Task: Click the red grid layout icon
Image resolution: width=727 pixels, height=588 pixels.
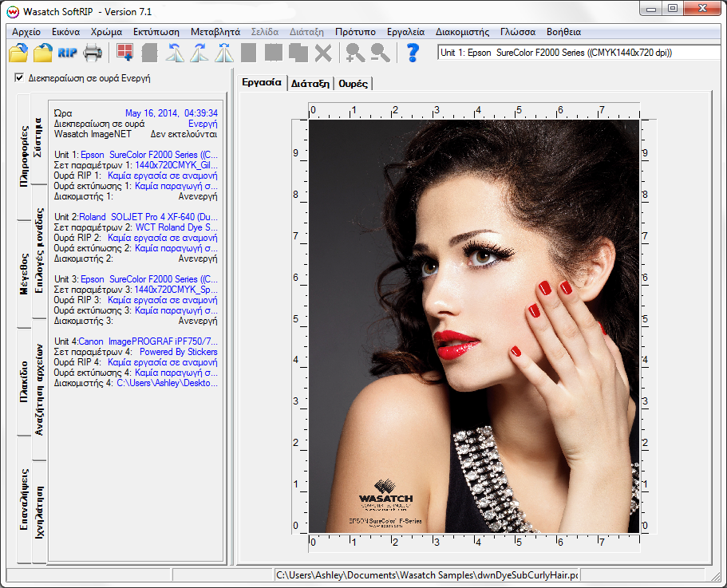Action: 124,53
